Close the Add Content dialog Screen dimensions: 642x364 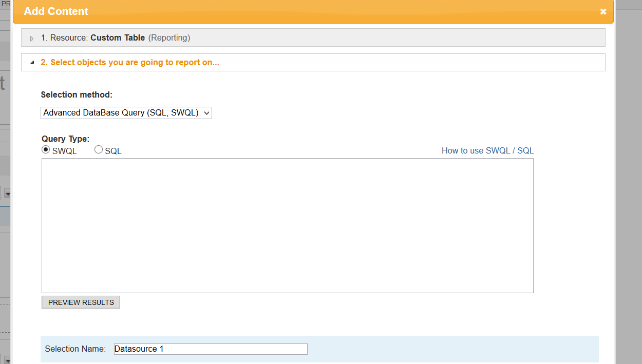coord(603,11)
